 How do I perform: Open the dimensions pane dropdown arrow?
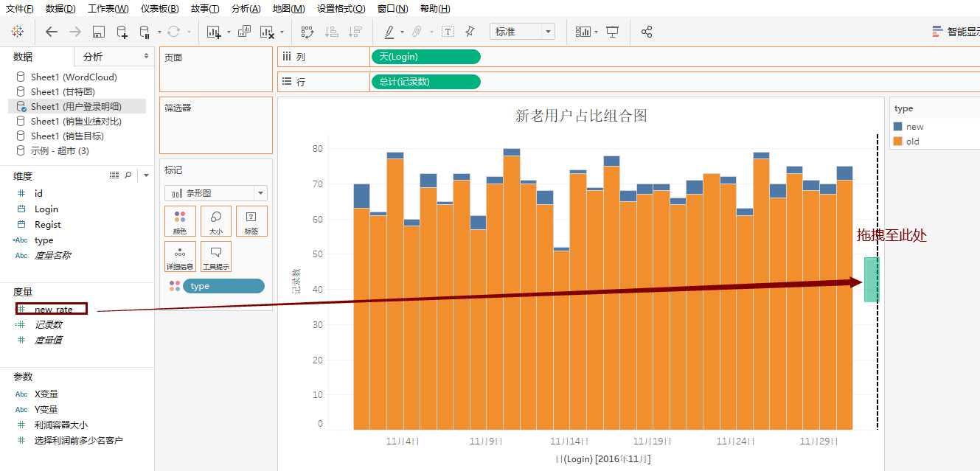[x=146, y=175]
